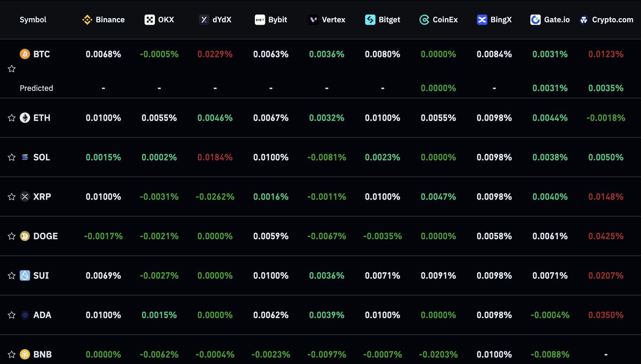The image size is (641, 364).
Task: Click the CoinEx exchange icon
Action: click(x=424, y=19)
